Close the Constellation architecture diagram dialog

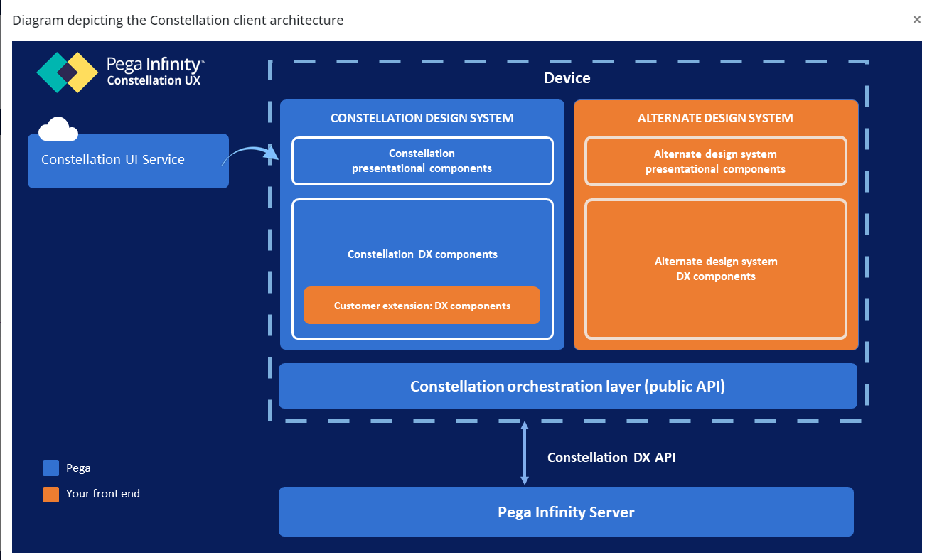coord(917,20)
